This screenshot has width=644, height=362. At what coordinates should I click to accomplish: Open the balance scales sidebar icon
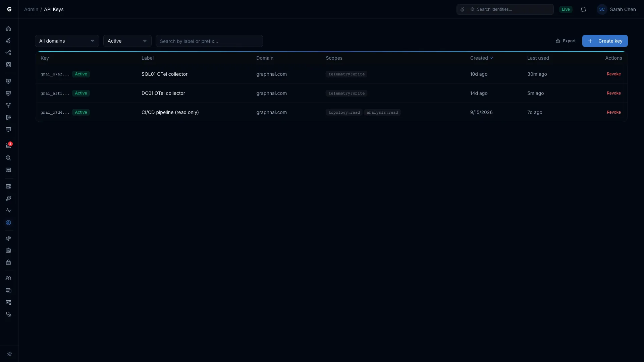pos(8,238)
